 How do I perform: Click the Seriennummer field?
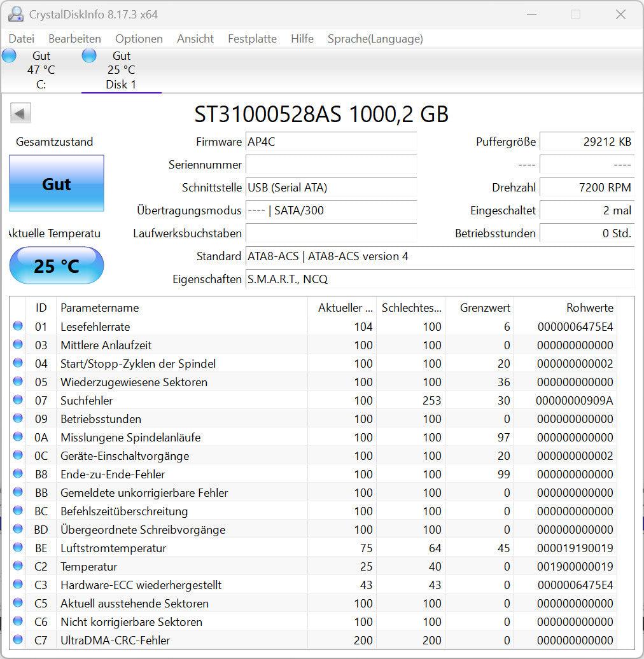click(x=331, y=165)
